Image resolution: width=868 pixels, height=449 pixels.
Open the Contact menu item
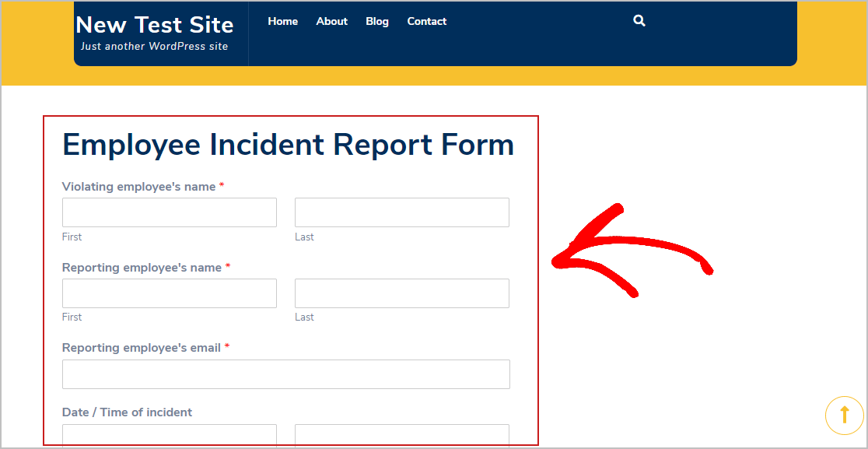click(427, 21)
